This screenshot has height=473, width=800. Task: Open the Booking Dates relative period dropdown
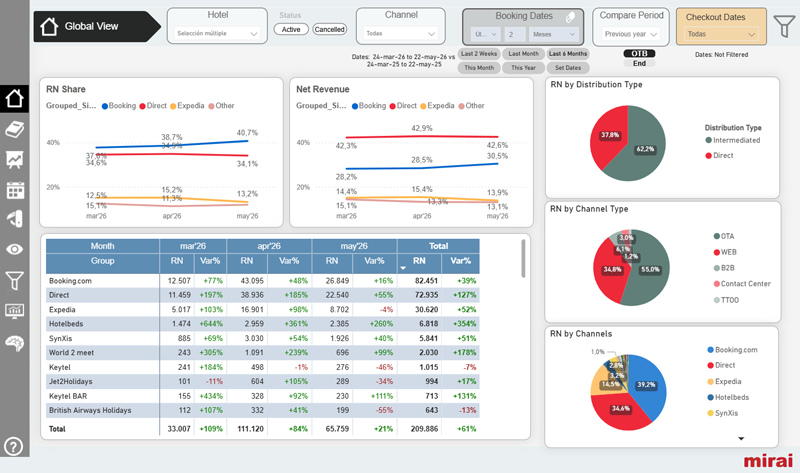485,35
